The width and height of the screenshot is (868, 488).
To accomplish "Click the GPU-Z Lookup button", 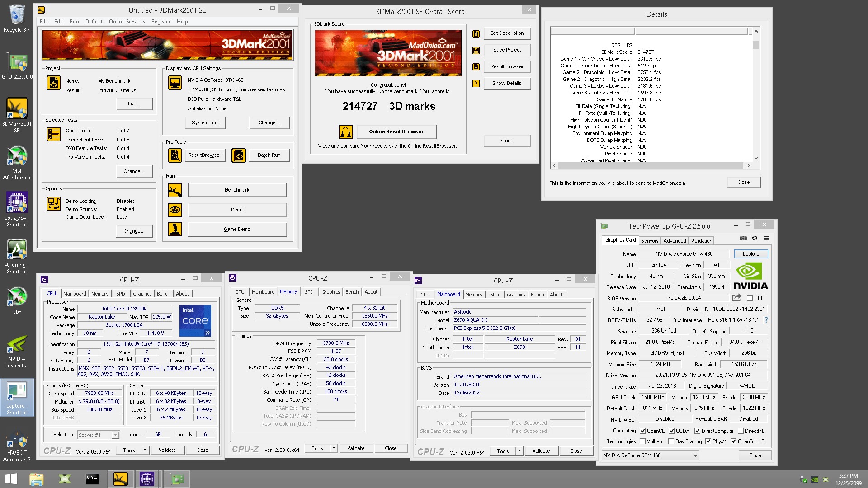I will [x=750, y=254].
